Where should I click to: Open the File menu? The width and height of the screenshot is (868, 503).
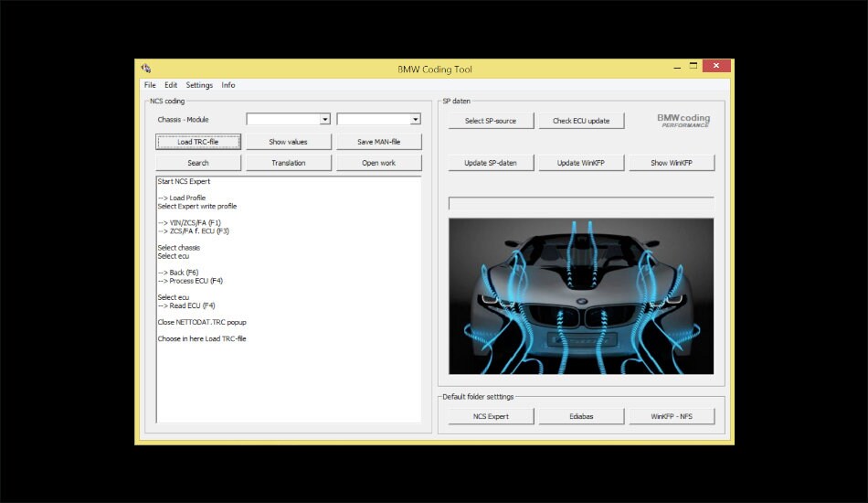(x=150, y=85)
